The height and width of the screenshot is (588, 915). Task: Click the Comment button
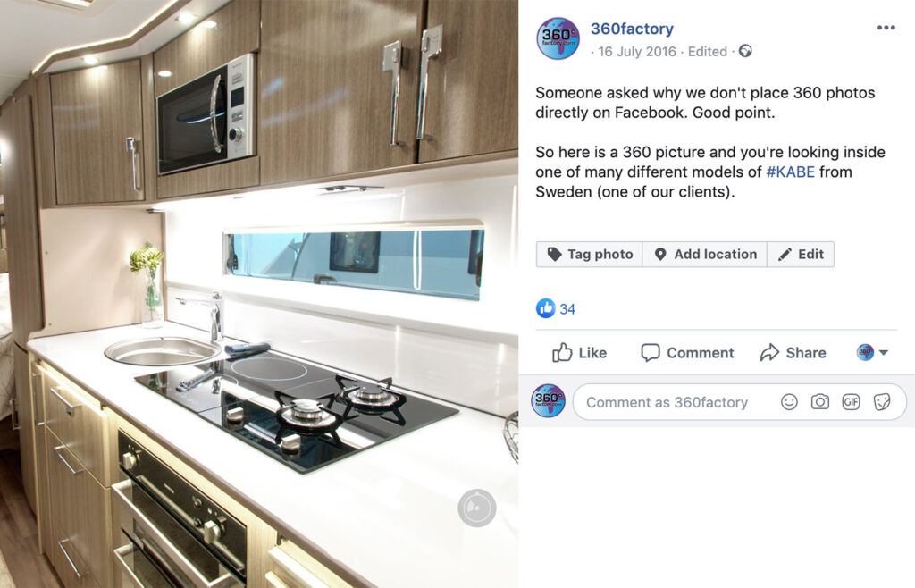[x=687, y=353]
